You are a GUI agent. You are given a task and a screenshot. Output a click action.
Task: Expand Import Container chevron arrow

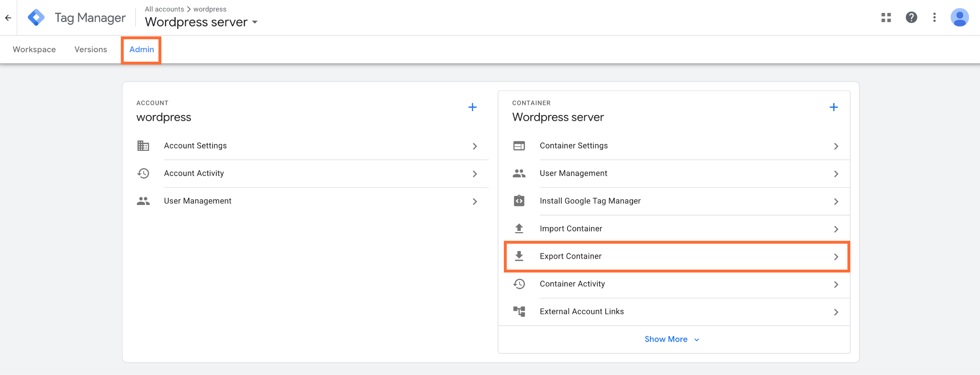pyautogui.click(x=836, y=229)
